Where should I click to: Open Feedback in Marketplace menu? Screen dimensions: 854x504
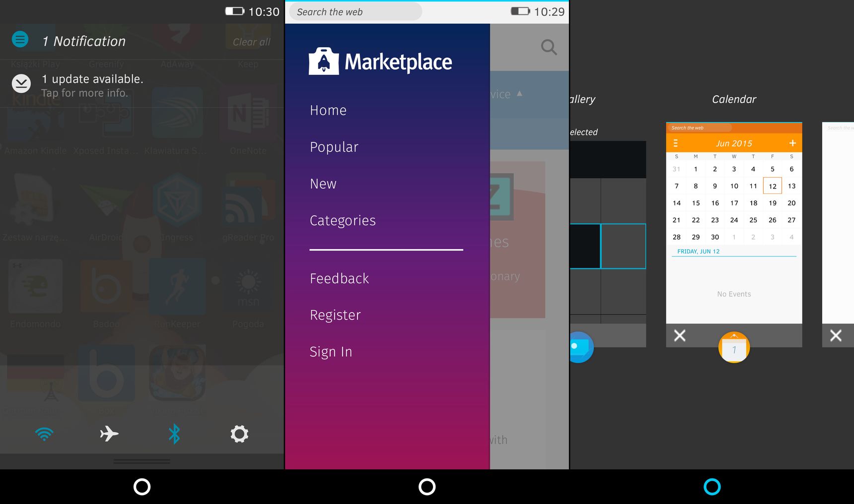[340, 278]
